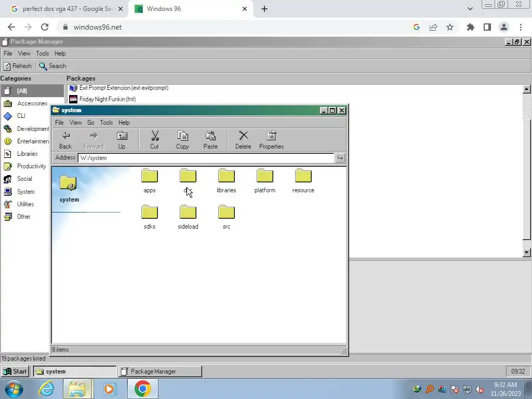Click the Back arrow in the system window
Image resolution: width=532 pixels, height=399 pixels.
point(65,140)
